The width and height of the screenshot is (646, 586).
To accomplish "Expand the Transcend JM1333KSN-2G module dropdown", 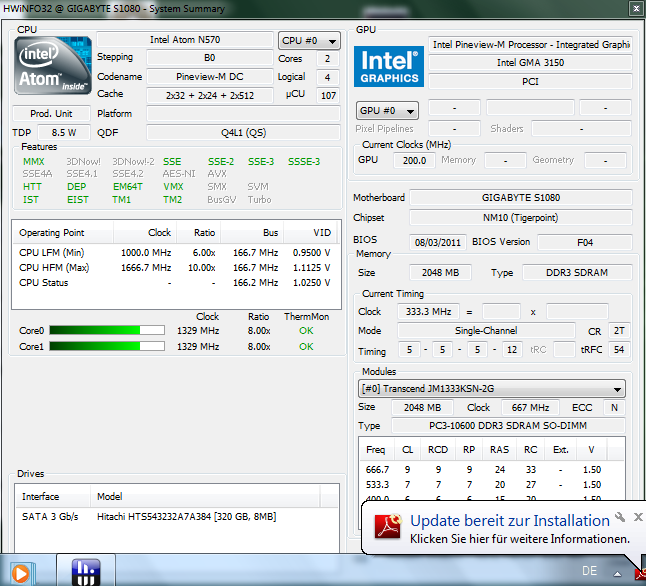I will pos(492,389).
